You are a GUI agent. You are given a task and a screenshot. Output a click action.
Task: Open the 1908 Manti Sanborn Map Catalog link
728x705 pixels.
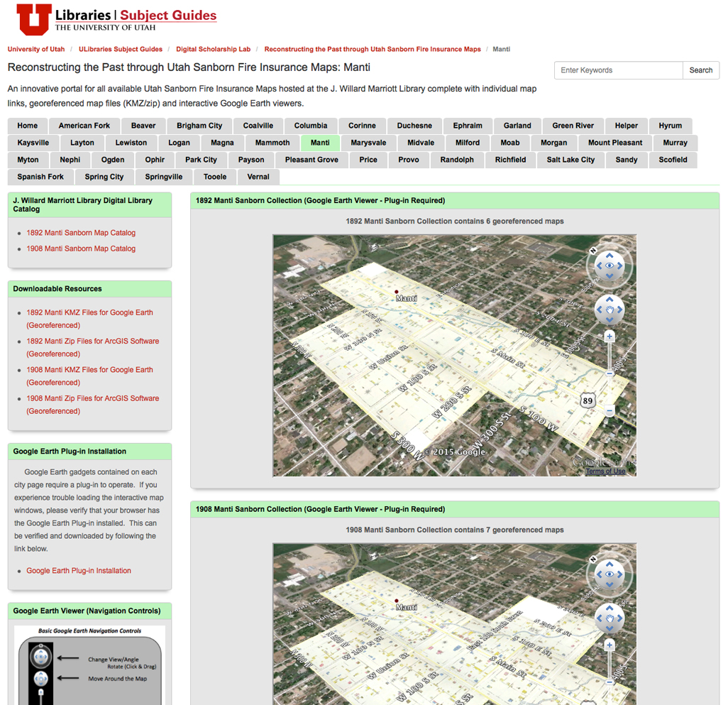tap(81, 248)
